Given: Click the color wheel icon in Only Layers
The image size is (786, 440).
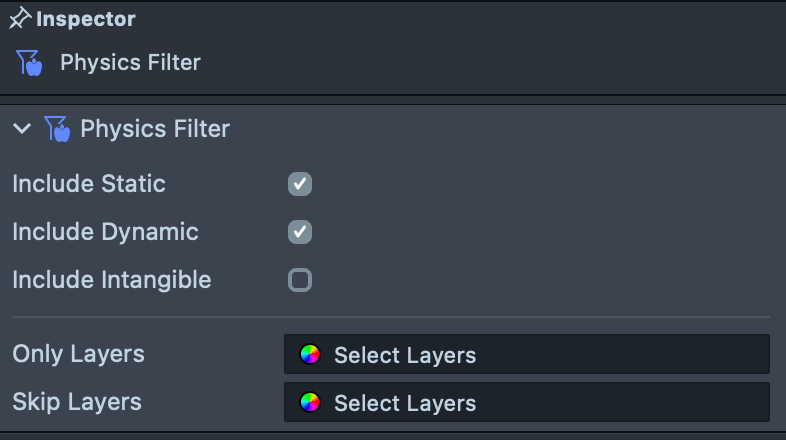Looking at the screenshot, I should point(310,354).
